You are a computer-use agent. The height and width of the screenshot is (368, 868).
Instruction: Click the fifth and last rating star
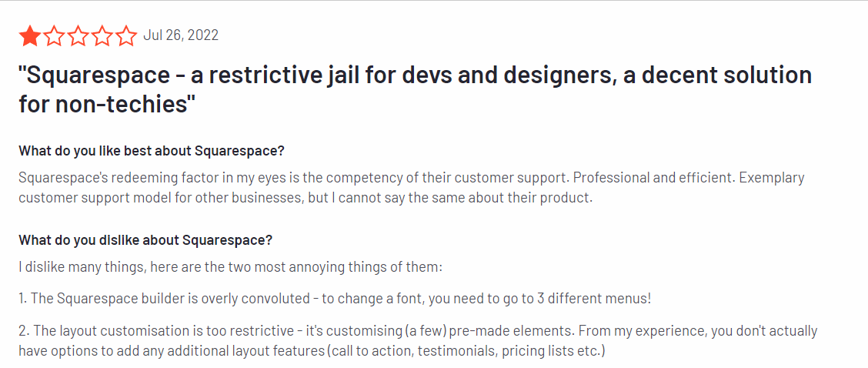(126, 35)
